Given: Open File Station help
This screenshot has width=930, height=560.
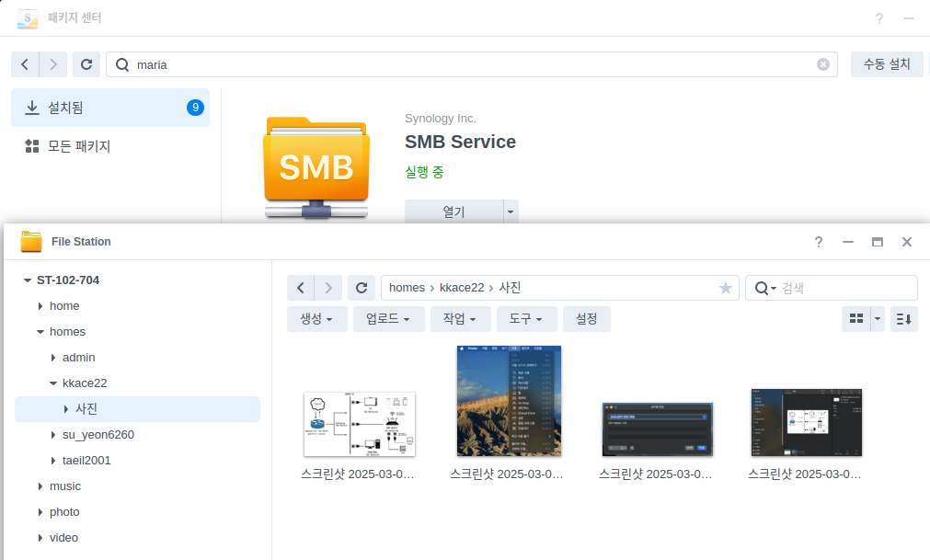Looking at the screenshot, I should click(x=819, y=242).
